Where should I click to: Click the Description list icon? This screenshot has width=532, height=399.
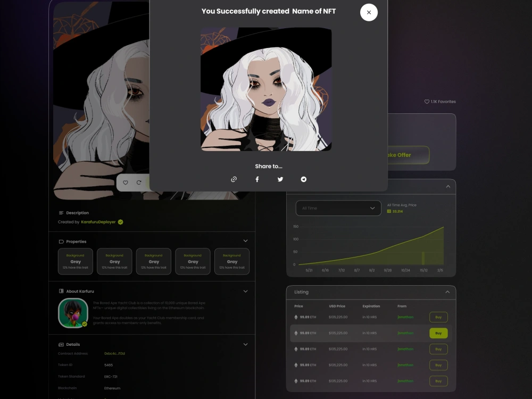tap(61, 213)
